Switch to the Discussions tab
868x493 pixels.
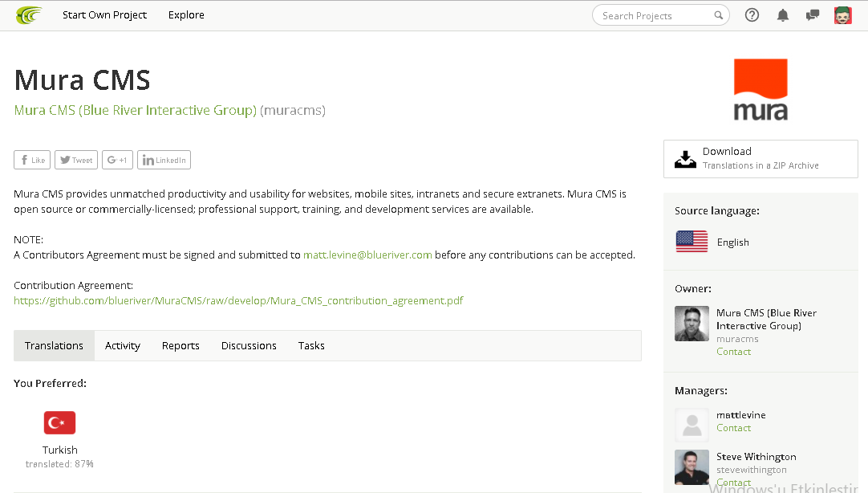click(249, 345)
